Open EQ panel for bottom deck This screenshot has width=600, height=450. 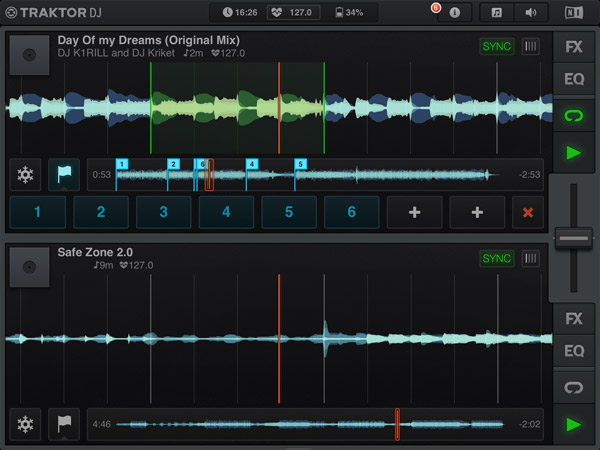[574, 351]
